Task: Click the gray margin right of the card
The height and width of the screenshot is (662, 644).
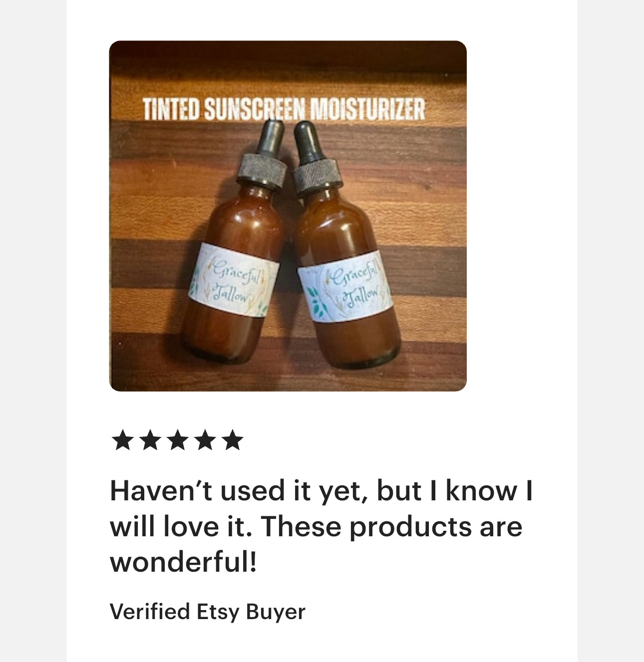Action: click(x=611, y=331)
